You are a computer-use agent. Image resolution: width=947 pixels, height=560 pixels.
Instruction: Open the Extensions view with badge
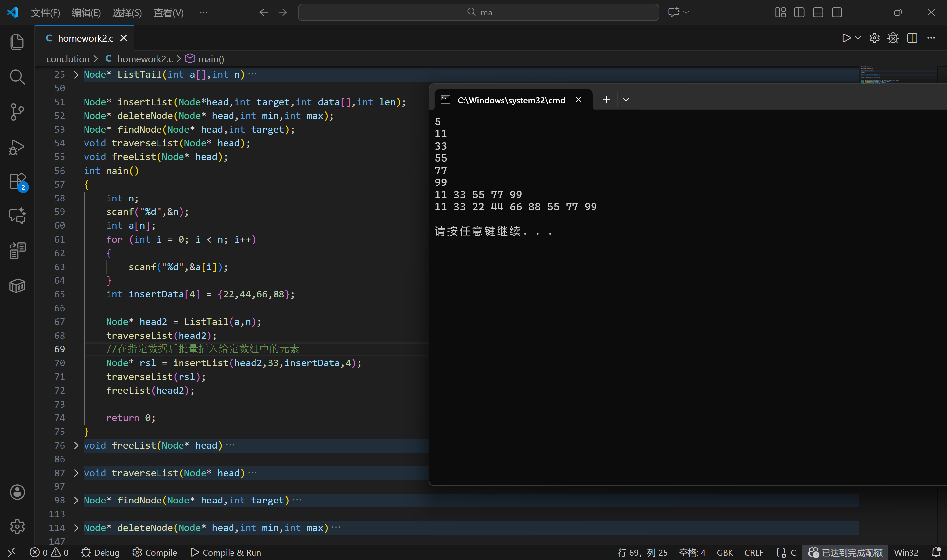click(x=17, y=181)
